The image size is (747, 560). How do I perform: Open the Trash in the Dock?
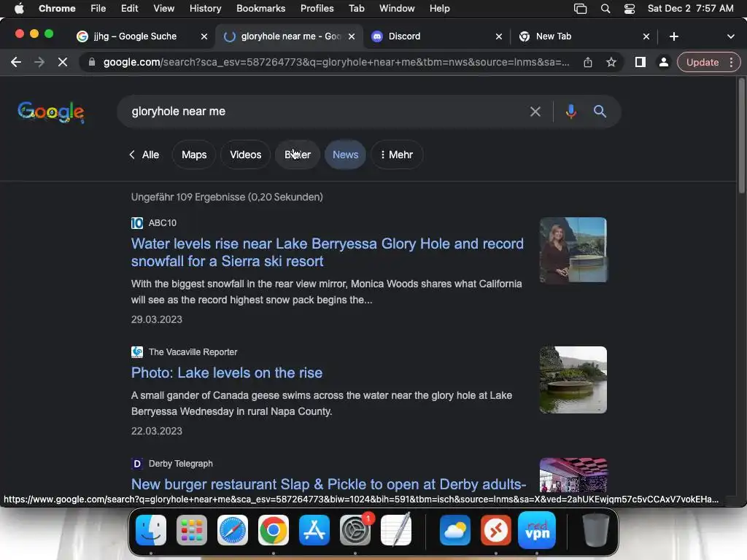pyautogui.click(x=595, y=530)
